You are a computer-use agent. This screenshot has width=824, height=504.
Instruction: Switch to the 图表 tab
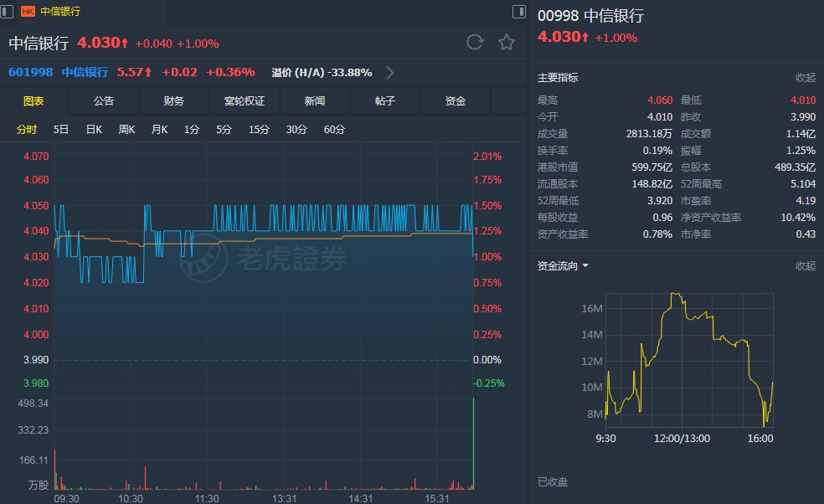pos(33,101)
